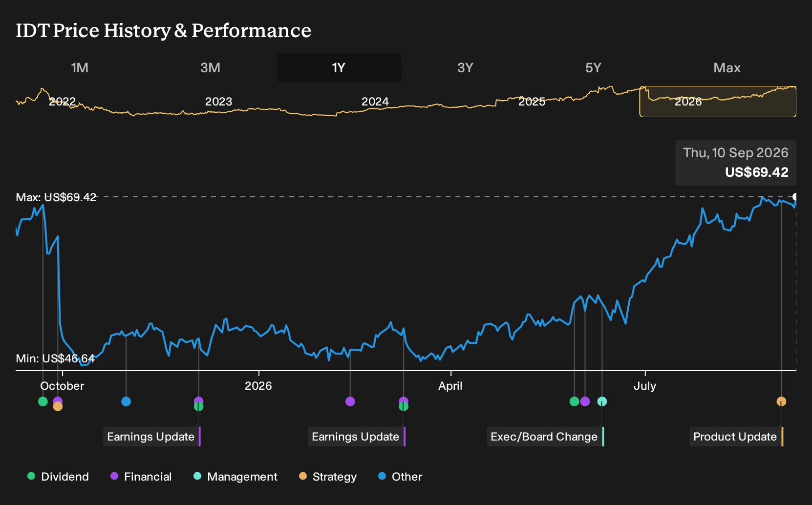The image size is (812, 505).
Task: Open the Exec/Board Change event label
Action: click(x=545, y=437)
